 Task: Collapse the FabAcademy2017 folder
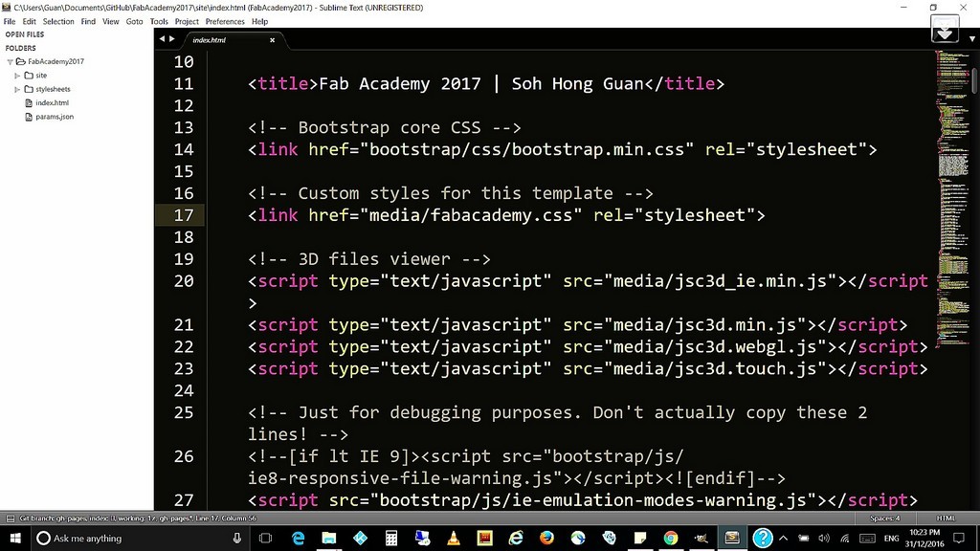point(10,62)
